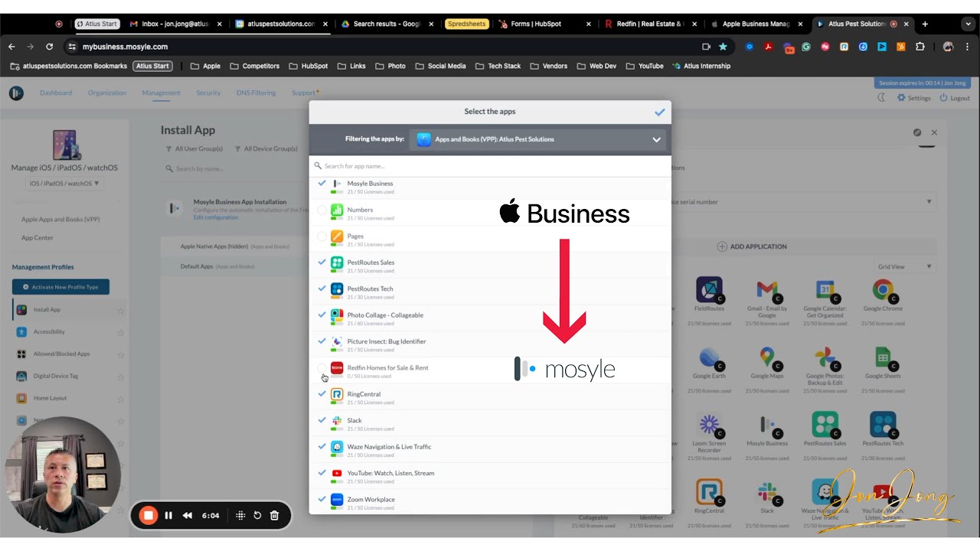Switch to the Forms | HubSpot browser tab
980x551 pixels.
pyautogui.click(x=544, y=24)
